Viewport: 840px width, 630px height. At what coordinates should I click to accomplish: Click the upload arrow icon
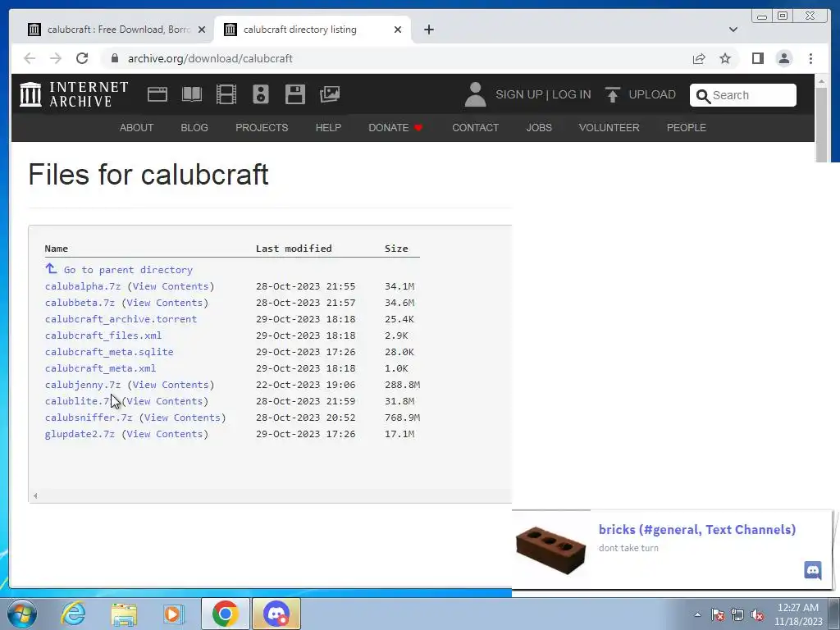tap(612, 94)
